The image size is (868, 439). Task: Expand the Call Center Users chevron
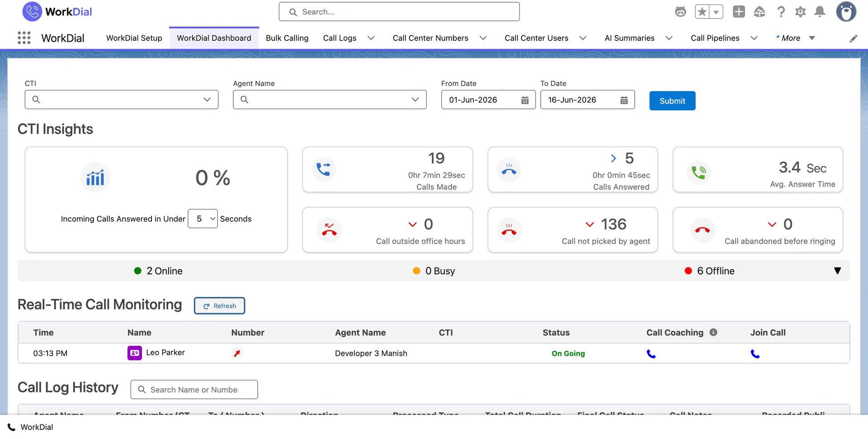click(583, 38)
